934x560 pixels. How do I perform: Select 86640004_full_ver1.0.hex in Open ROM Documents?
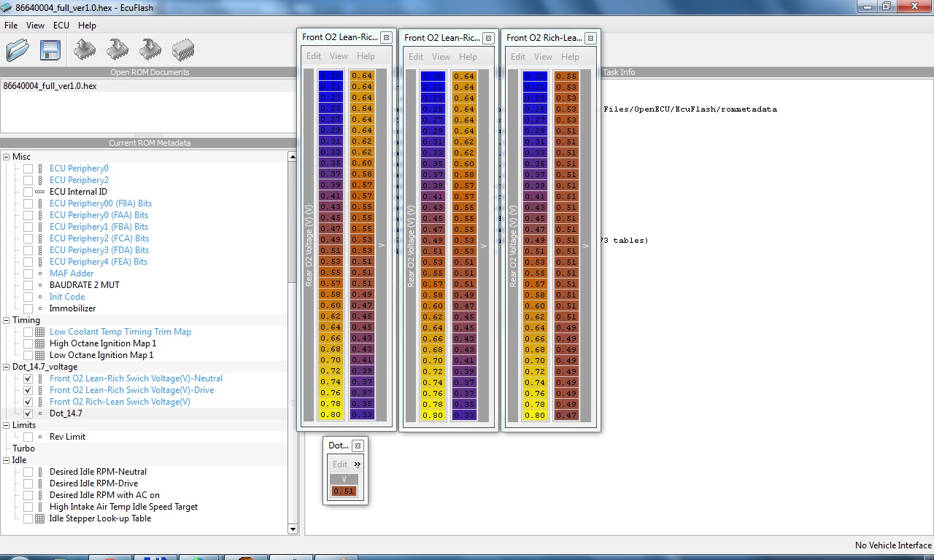(50, 86)
